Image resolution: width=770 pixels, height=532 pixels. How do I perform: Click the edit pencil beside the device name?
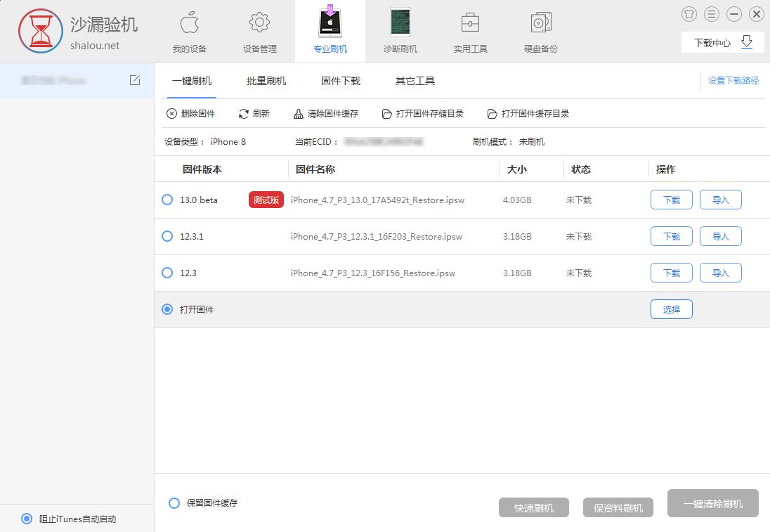[135, 81]
